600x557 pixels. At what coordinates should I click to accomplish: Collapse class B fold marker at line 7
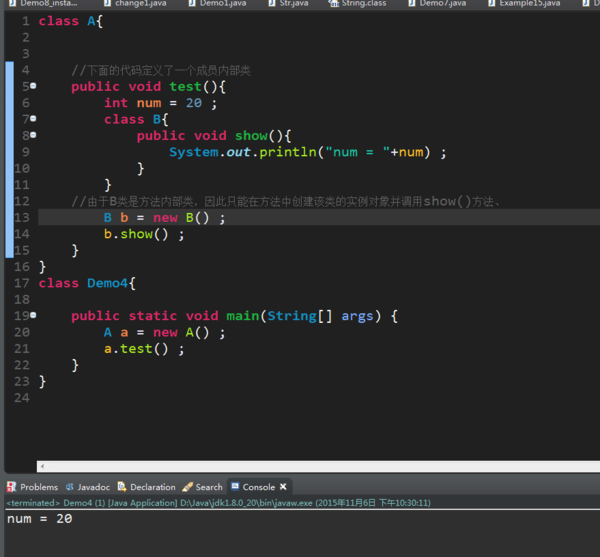pyautogui.click(x=33, y=119)
